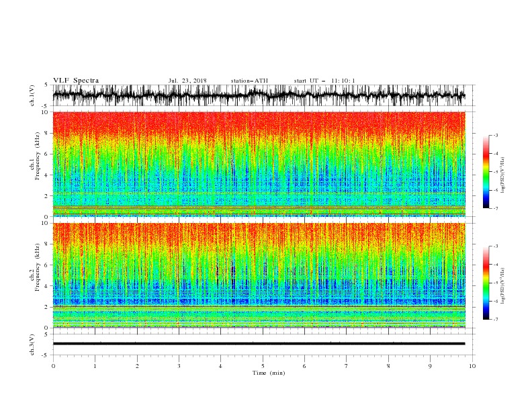Click the "8" kHz tick on ch.1 frequency axis
The image size is (532, 411).
pyautogui.click(x=46, y=133)
